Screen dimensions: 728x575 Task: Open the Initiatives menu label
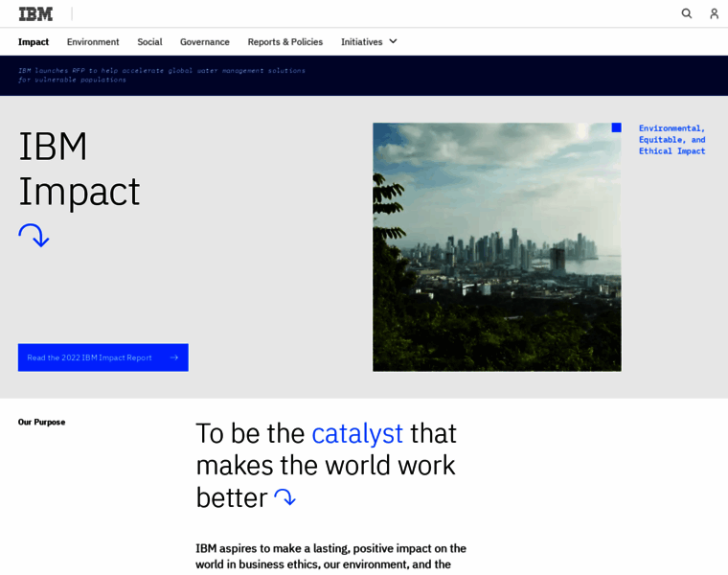pyautogui.click(x=362, y=42)
